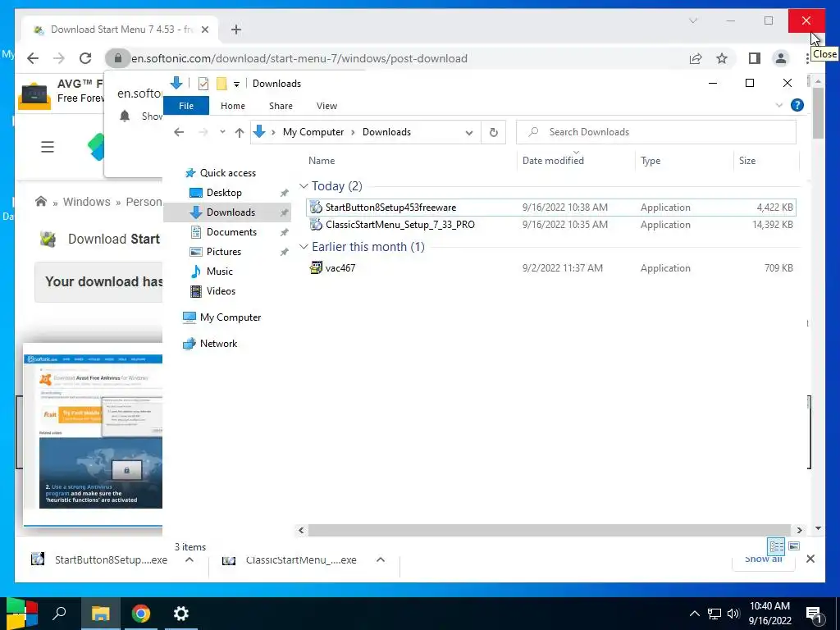Show hidden system tray icons

[x=694, y=614]
